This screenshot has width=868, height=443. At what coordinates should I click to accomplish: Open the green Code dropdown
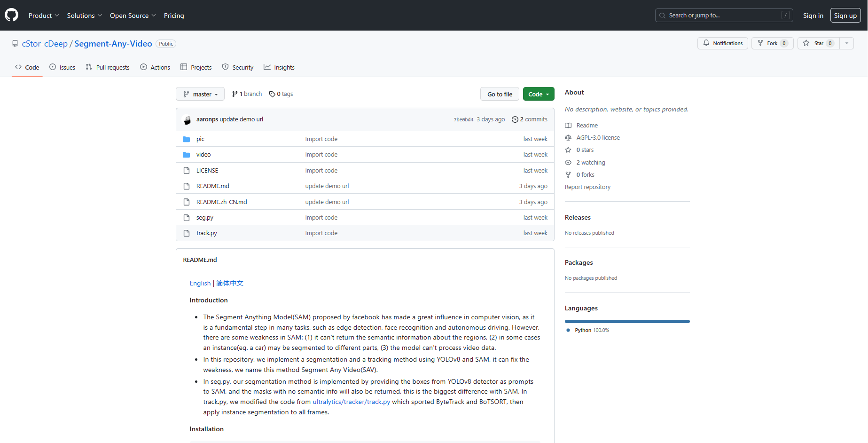[x=539, y=94]
